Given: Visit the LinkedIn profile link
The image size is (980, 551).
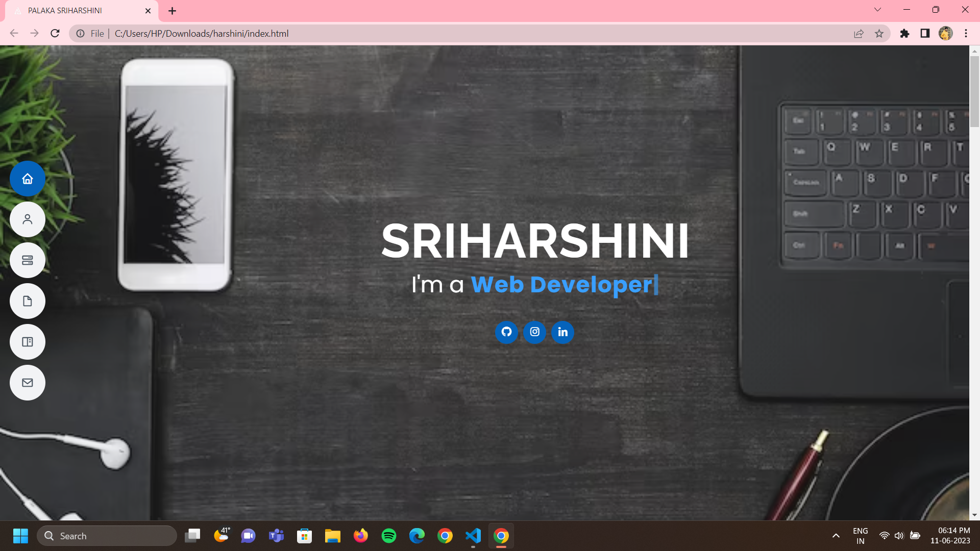Looking at the screenshot, I should pyautogui.click(x=562, y=332).
